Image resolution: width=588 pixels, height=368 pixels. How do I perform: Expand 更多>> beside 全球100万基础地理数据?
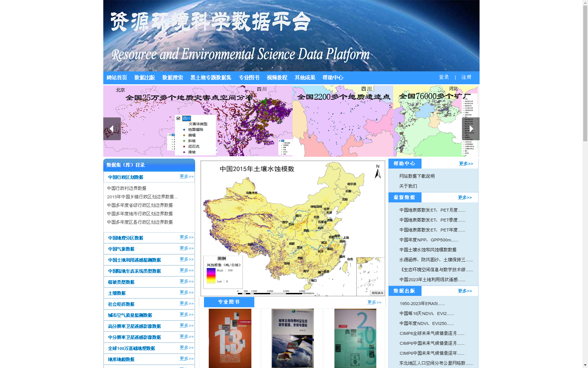(x=187, y=348)
